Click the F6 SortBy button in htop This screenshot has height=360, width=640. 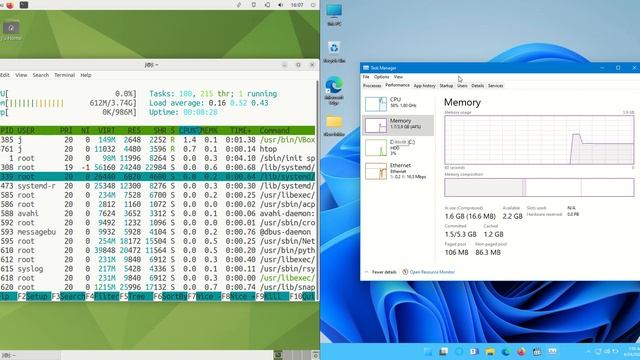(x=170, y=296)
